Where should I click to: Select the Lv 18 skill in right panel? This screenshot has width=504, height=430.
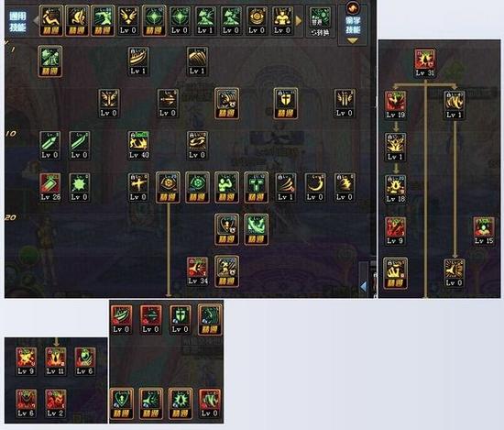(x=395, y=189)
